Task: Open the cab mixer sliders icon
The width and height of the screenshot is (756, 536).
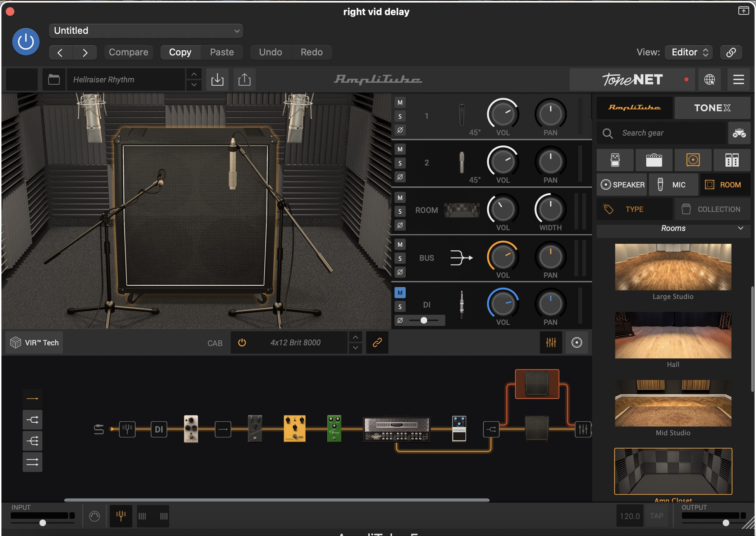Action: pos(551,342)
